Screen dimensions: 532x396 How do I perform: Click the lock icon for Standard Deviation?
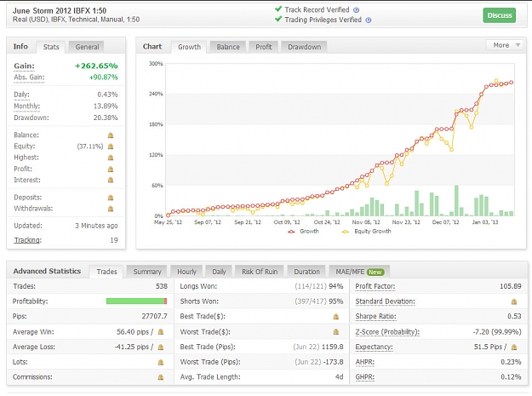pos(514,301)
